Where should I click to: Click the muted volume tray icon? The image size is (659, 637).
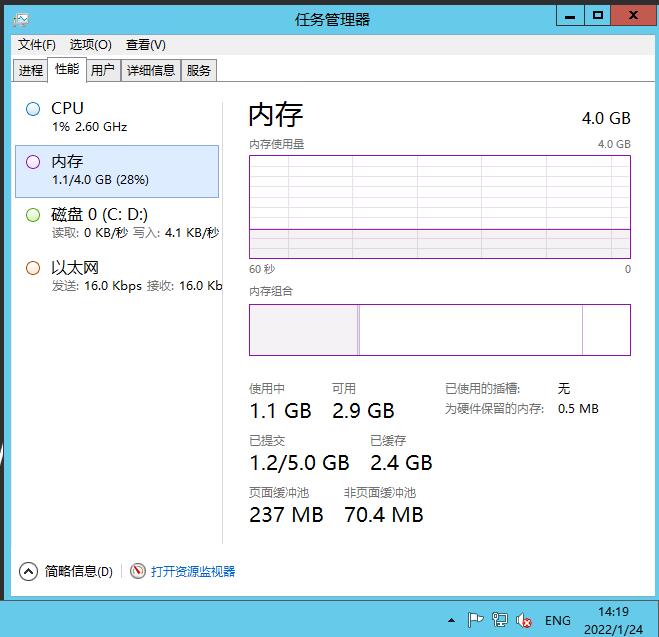(x=524, y=620)
